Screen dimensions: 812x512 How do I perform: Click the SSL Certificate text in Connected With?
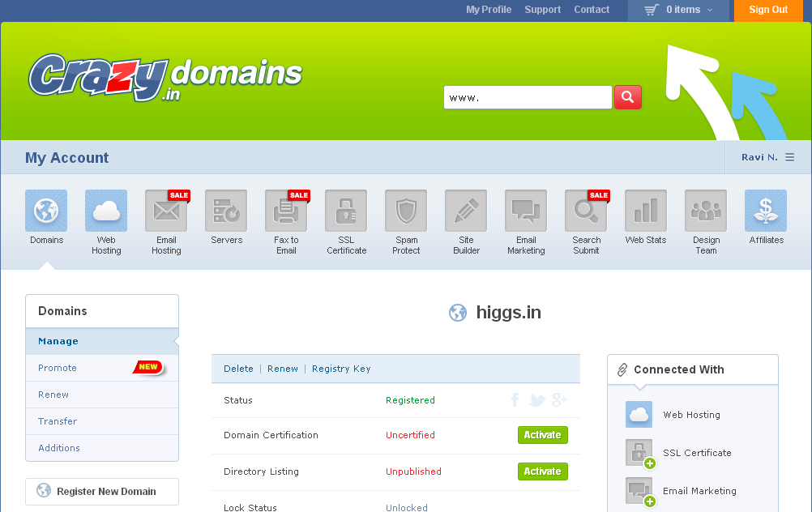click(x=697, y=453)
